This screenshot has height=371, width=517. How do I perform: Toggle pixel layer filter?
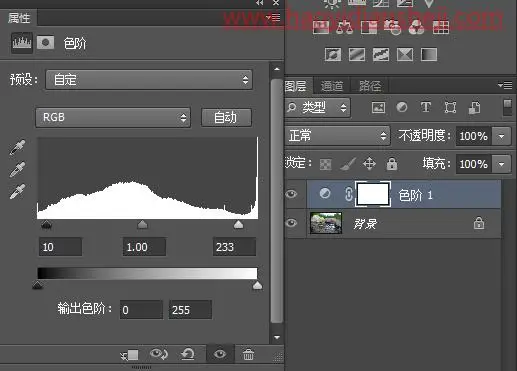click(378, 108)
